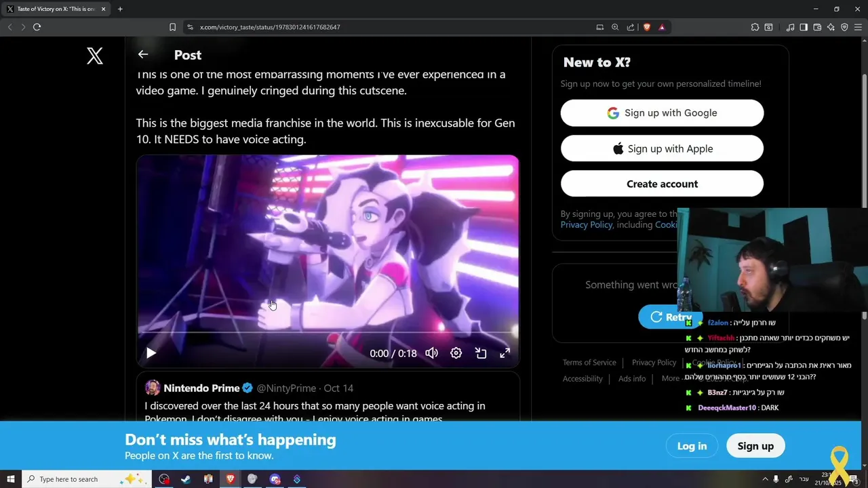
Task: Open a new browser tab
Action: [120, 9]
